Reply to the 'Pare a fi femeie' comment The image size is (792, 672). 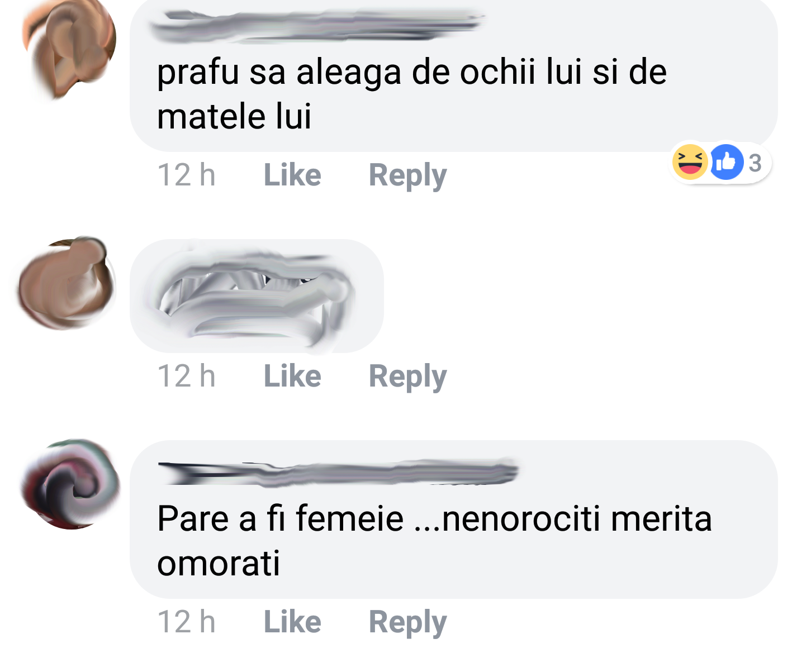(407, 623)
